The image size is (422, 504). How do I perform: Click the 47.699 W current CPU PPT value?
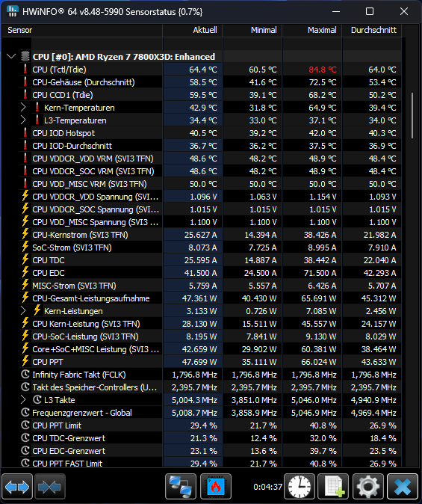point(199,362)
